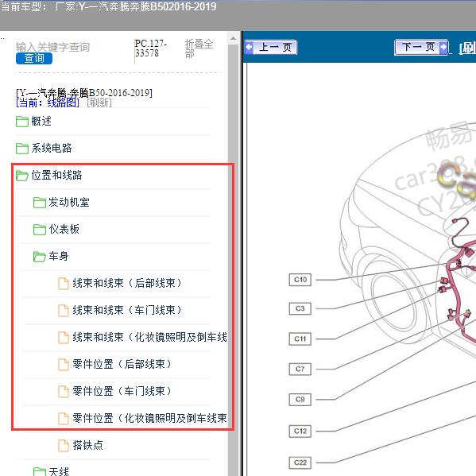Click document icon for 线束和线束（后部线束）
Image resolution: width=476 pixels, height=476 pixels.
pos(64,284)
